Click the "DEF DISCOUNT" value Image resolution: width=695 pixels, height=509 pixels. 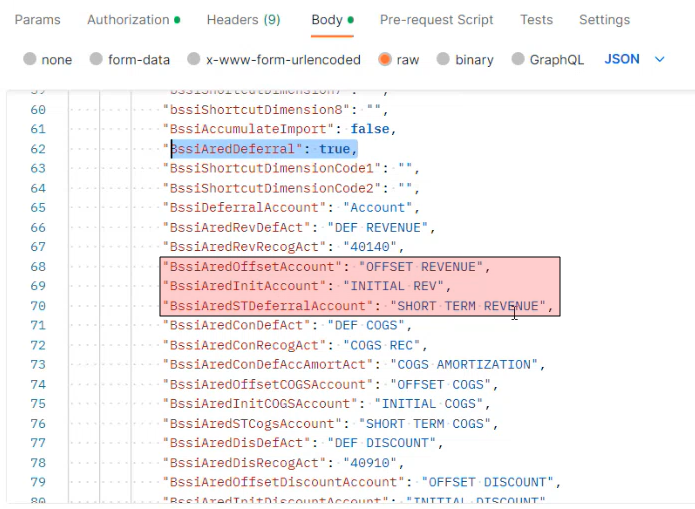[x=382, y=442]
